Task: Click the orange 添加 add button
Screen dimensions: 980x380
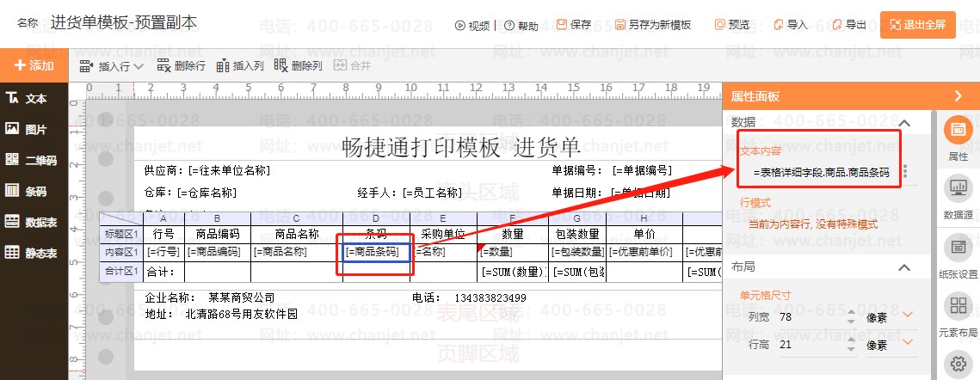Action: [34, 65]
